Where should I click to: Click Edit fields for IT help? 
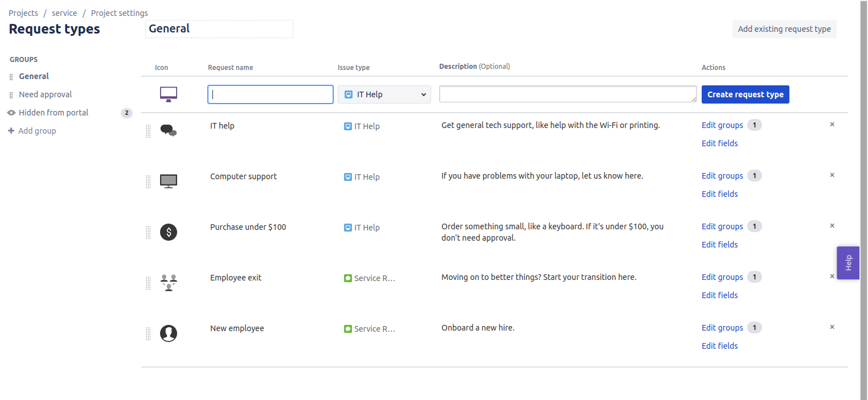(720, 143)
